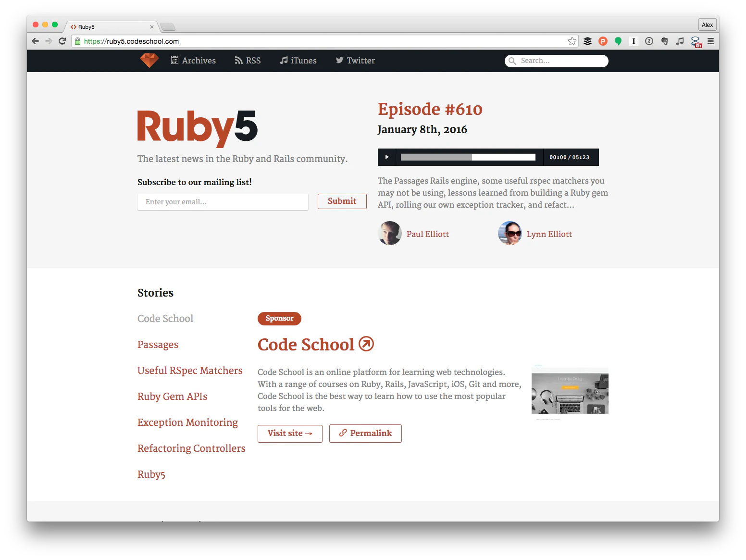The image size is (746, 560).
Task: Select the Ruby Gem APIs story
Action: [x=172, y=397]
